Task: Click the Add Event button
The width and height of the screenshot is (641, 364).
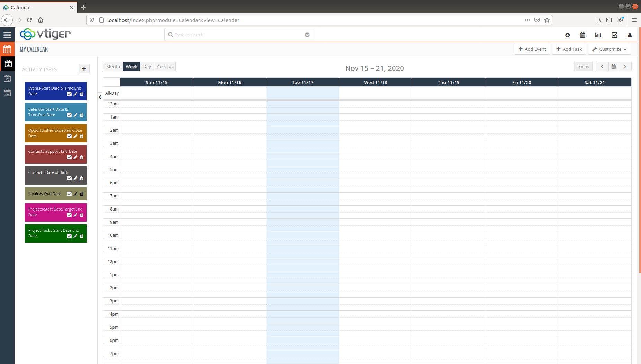Action: tap(532, 49)
